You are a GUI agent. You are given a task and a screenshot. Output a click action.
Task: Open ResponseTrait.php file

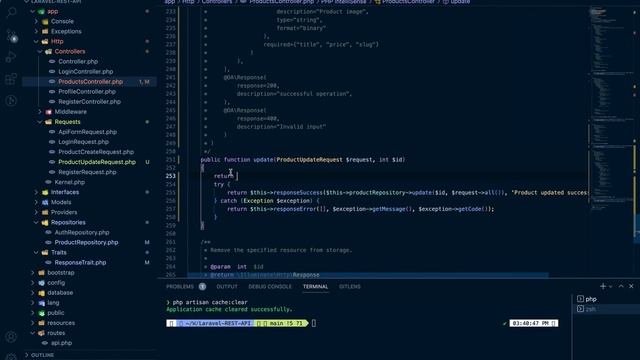[80, 262]
